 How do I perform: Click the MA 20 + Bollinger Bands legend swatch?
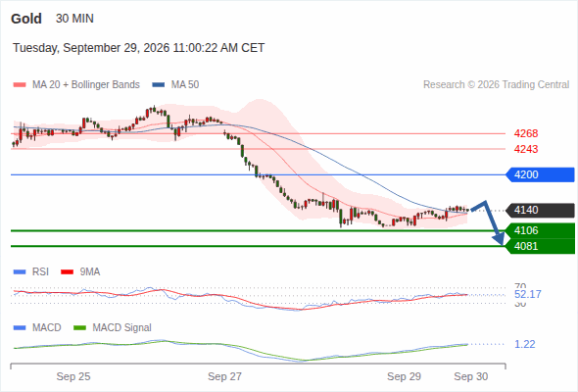coord(20,85)
